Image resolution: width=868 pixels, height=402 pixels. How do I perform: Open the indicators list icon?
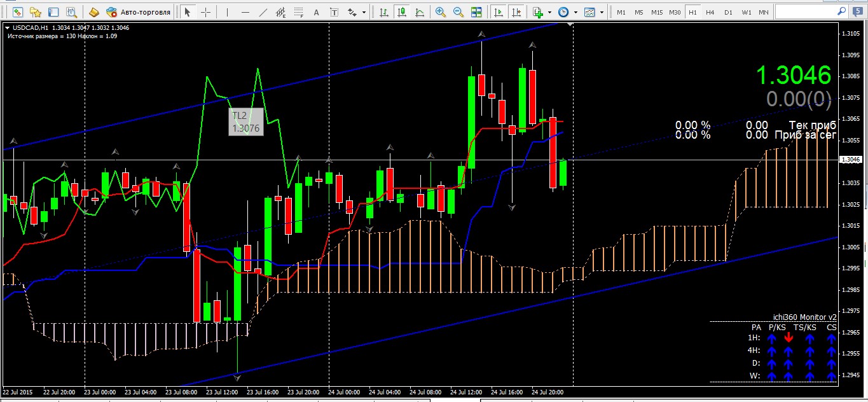click(x=538, y=12)
